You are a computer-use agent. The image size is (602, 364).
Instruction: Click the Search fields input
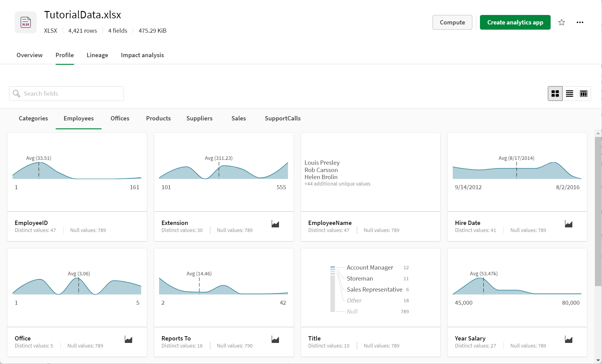66,93
